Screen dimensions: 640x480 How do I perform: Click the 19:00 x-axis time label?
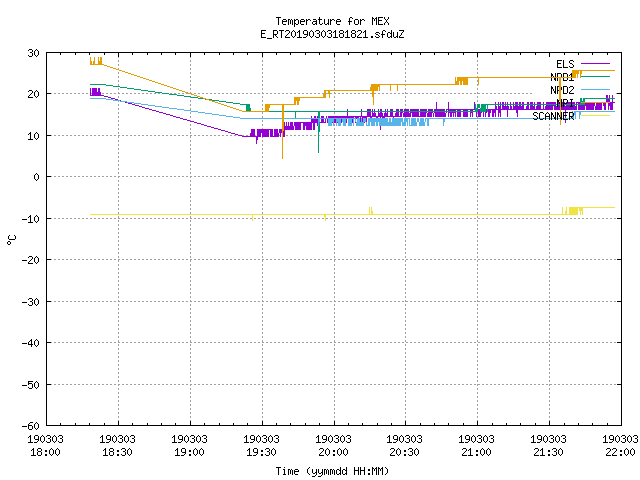(x=189, y=452)
